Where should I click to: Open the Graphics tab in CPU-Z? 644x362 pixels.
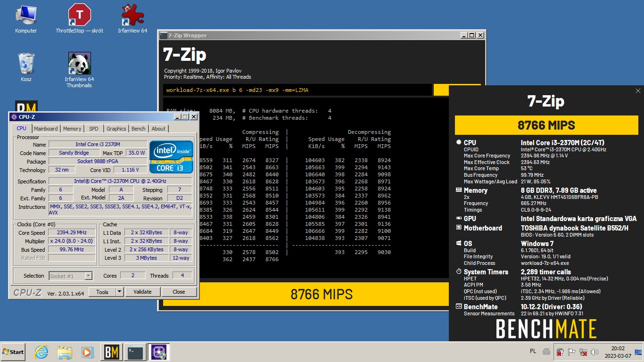(116, 129)
